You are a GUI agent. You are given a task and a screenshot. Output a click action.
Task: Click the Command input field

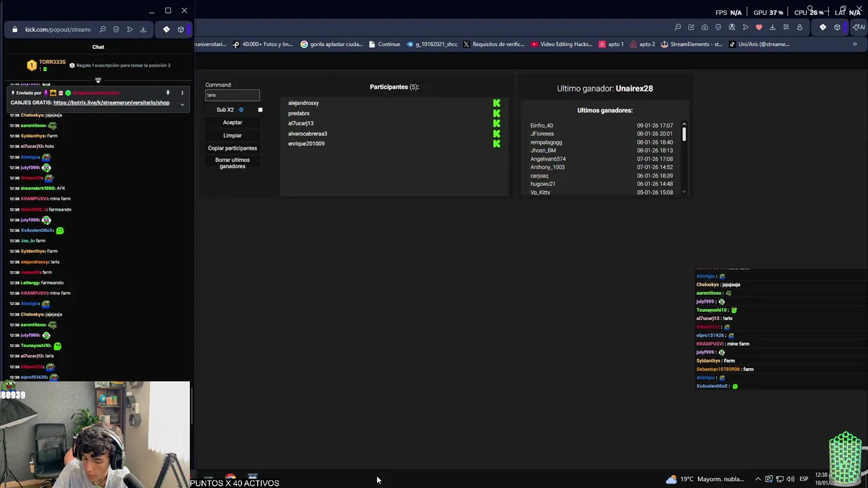[232, 95]
